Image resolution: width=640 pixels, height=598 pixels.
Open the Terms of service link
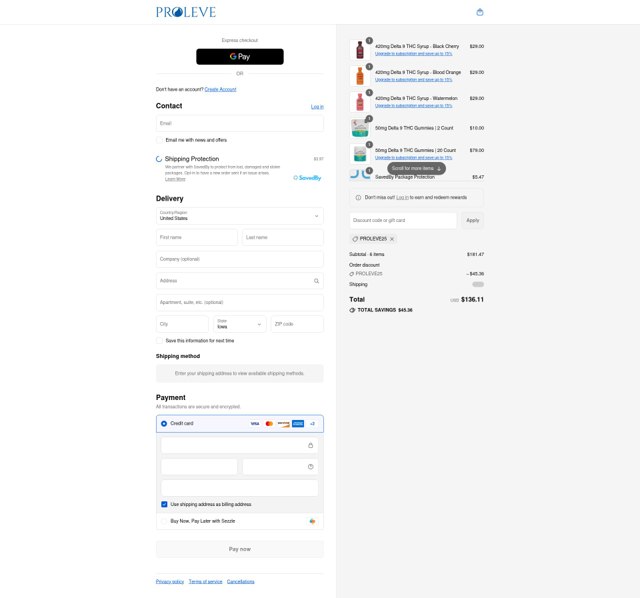point(205,582)
